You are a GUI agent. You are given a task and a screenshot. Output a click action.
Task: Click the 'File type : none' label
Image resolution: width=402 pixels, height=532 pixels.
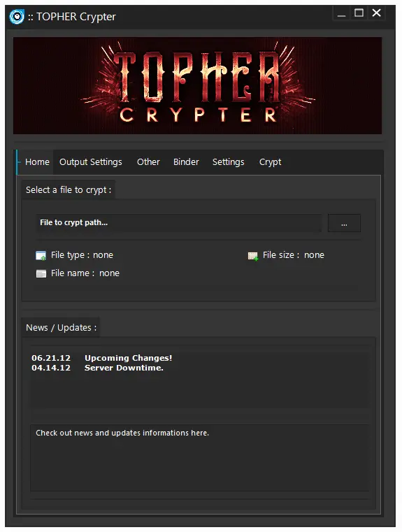82,255
